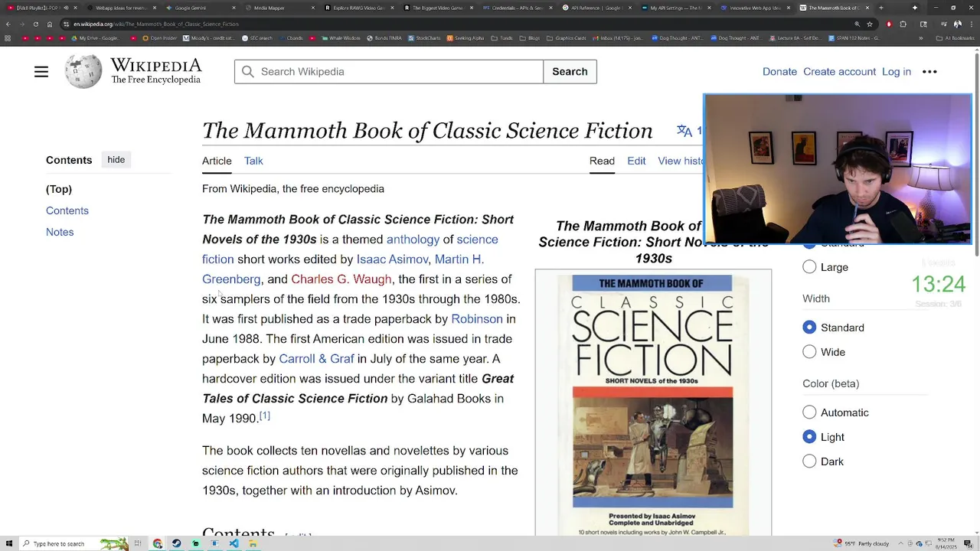Open the My Drive Google bookmark
This screenshot has height=551, width=980.
point(96,37)
